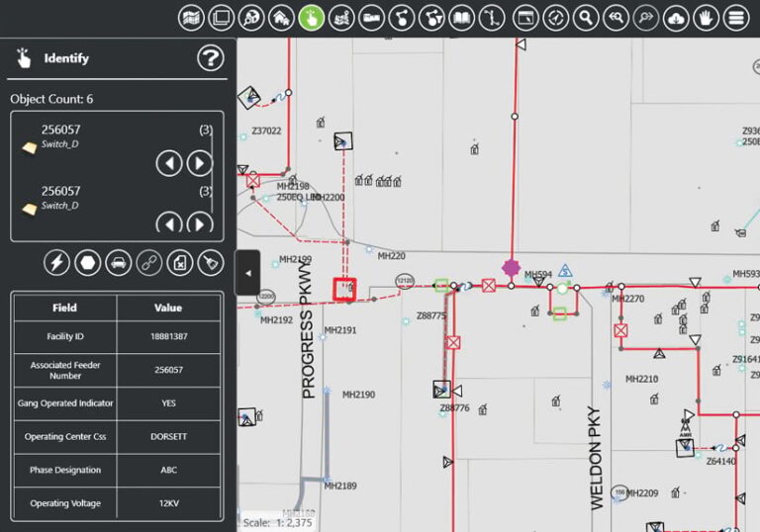Go to previous zoom extent
The height and width of the screenshot is (532, 760).
[x=616, y=18]
